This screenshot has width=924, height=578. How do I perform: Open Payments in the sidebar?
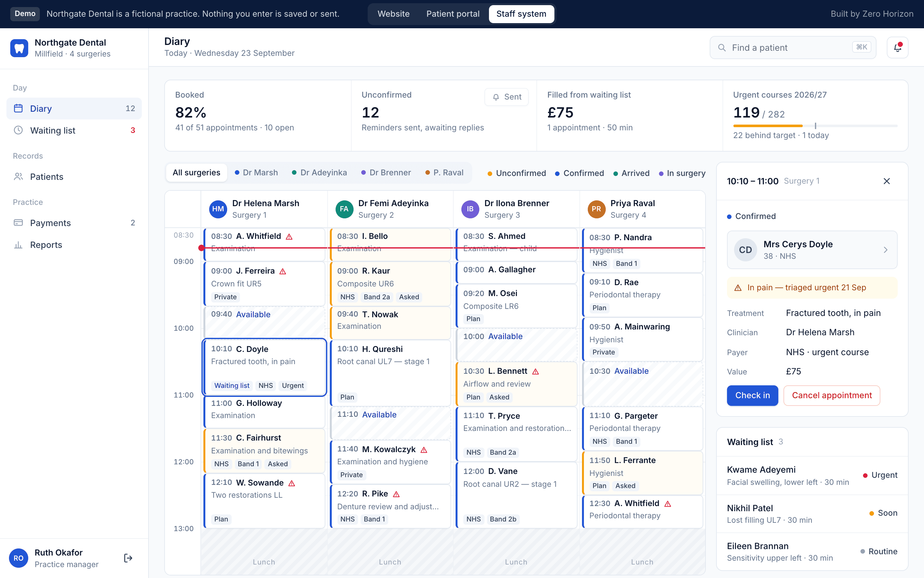tap(74, 223)
